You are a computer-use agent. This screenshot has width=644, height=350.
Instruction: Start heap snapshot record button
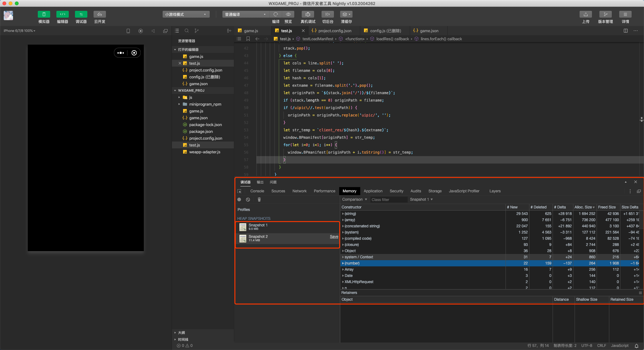(x=239, y=199)
